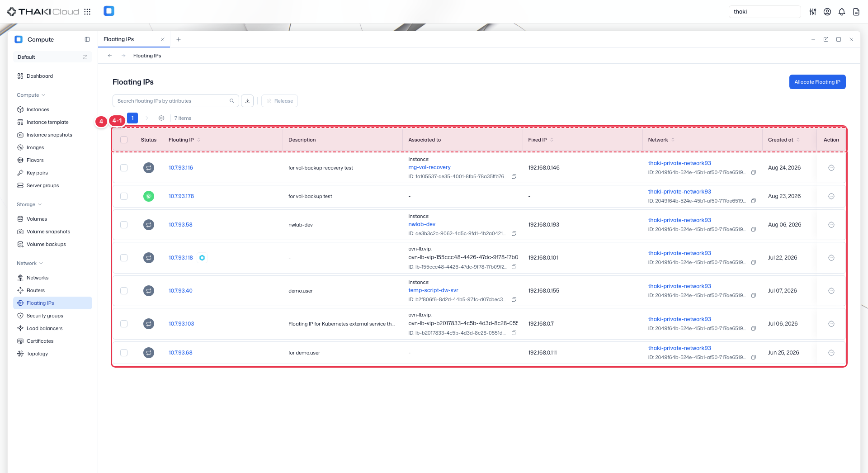This screenshot has width=868, height=473.
Task: Sort by Created at column
Action: (798, 140)
